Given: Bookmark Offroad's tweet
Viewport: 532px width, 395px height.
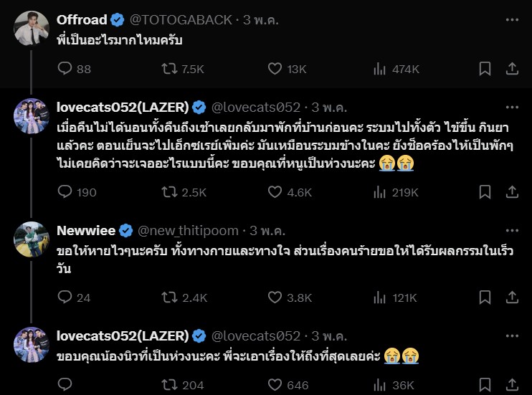Looking at the screenshot, I should coord(485,69).
